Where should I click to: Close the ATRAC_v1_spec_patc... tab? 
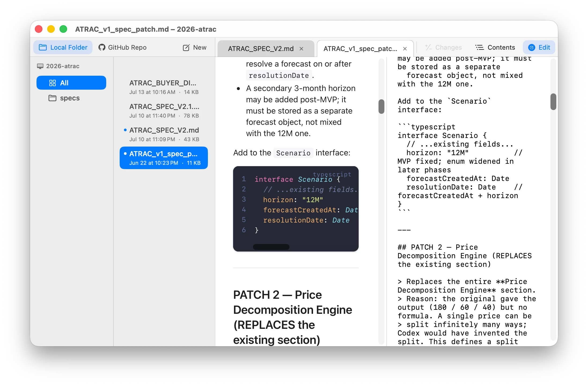(x=405, y=49)
